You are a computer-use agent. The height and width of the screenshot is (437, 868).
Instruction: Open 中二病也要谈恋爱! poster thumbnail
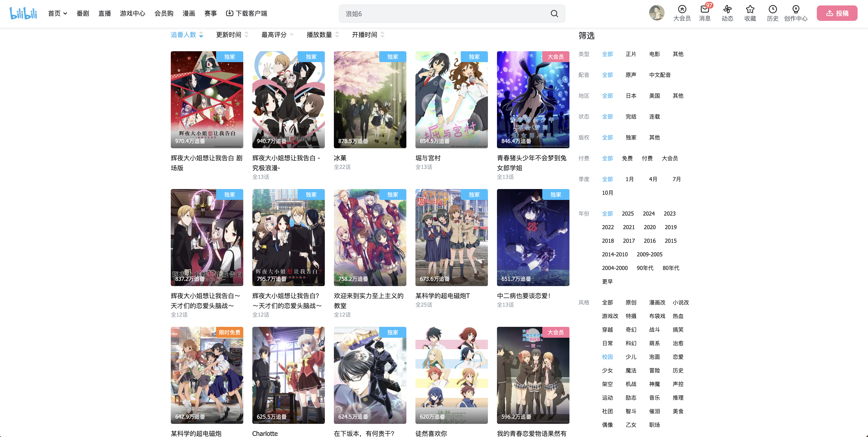(533, 237)
